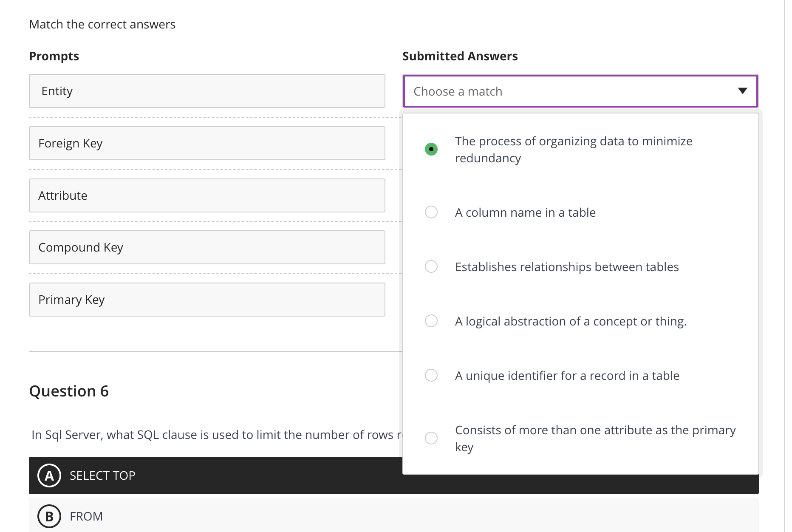
Task: Click the 'Entity' prompt box
Action: 207,91
